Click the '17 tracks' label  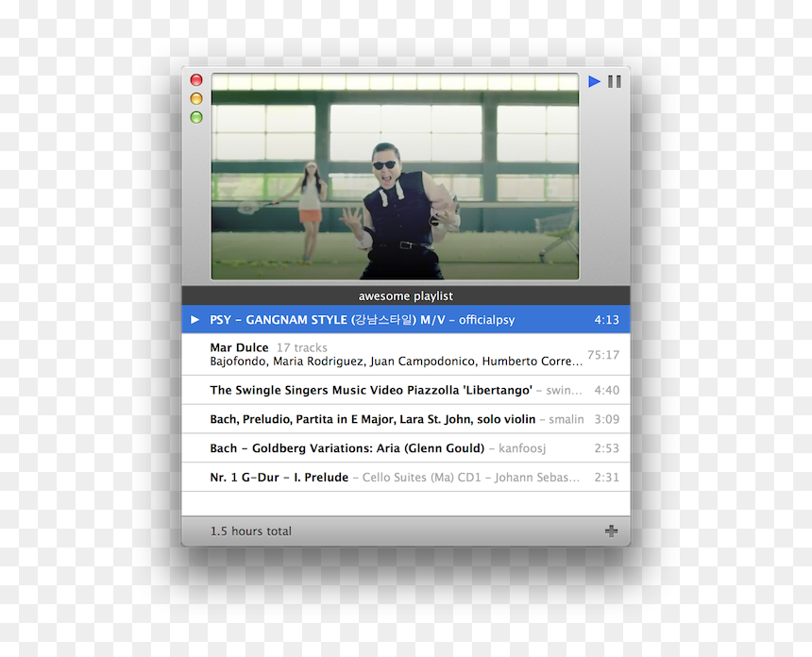pos(302,347)
